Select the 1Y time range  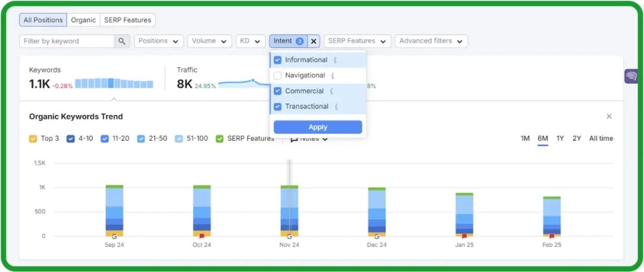tap(560, 138)
